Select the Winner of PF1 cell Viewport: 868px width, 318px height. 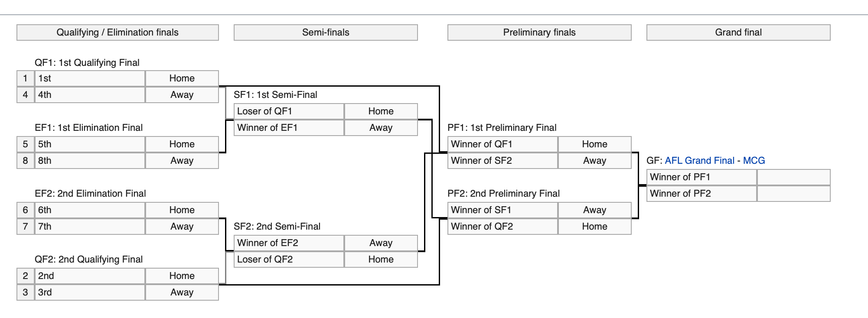(x=702, y=177)
